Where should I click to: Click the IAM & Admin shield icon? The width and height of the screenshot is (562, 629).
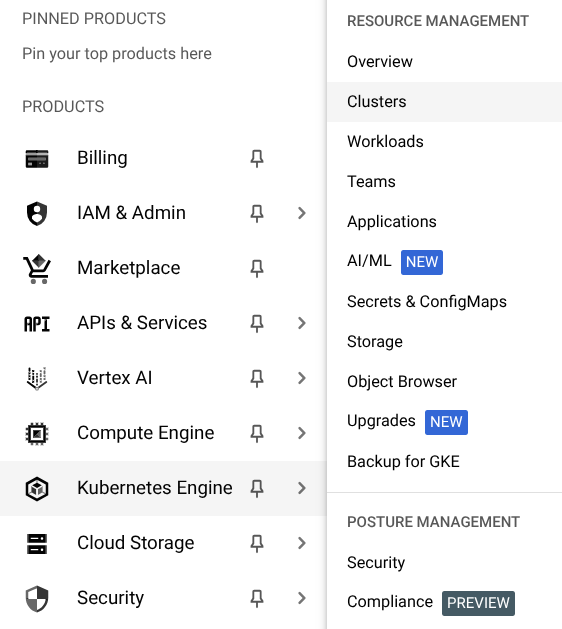pos(37,213)
